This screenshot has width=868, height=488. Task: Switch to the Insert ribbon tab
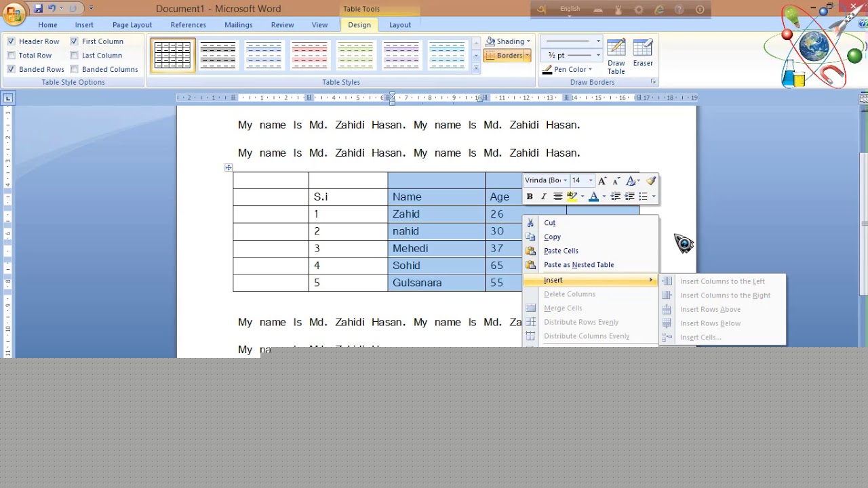click(x=84, y=25)
